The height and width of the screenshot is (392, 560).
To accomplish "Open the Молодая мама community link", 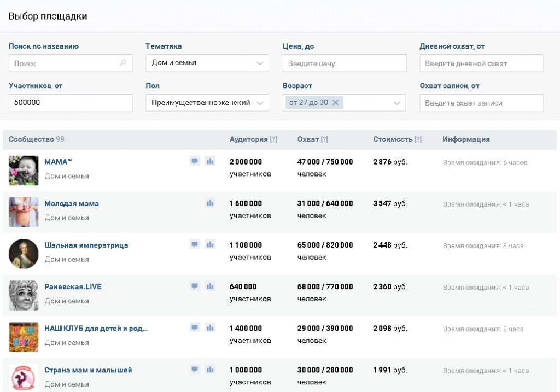I will [x=72, y=203].
